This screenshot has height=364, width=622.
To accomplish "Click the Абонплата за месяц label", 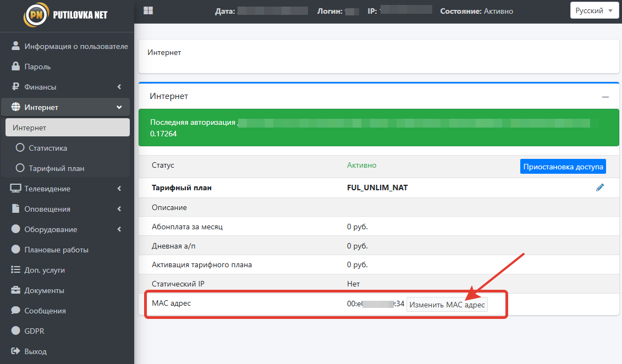I will [187, 227].
